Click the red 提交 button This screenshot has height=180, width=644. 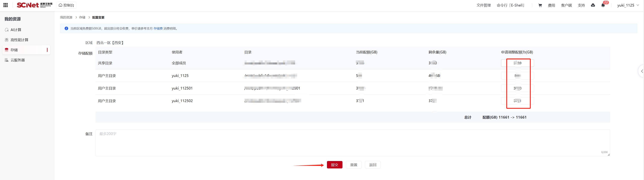(335, 165)
